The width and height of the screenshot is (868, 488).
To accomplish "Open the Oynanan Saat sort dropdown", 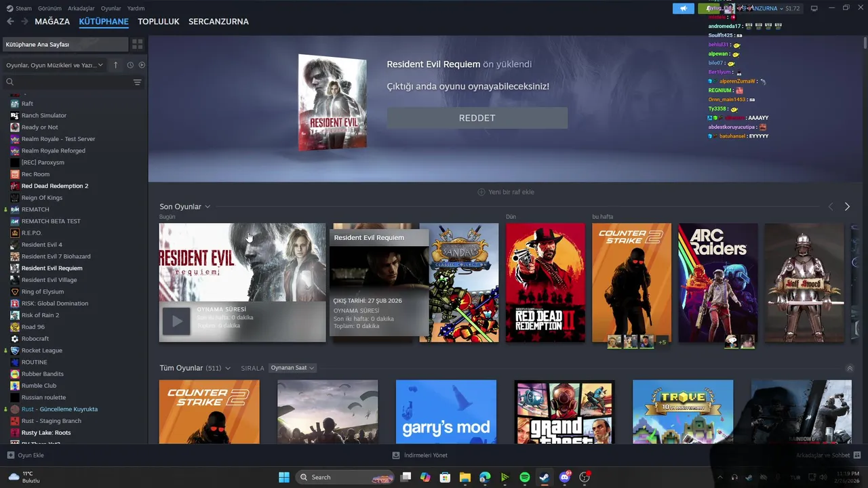I will [x=292, y=368].
